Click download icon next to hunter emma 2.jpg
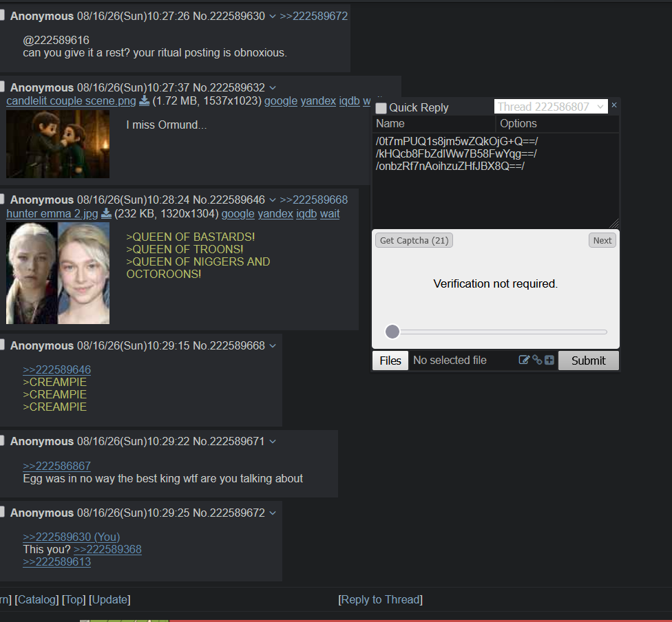672x622 pixels. point(106,213)
